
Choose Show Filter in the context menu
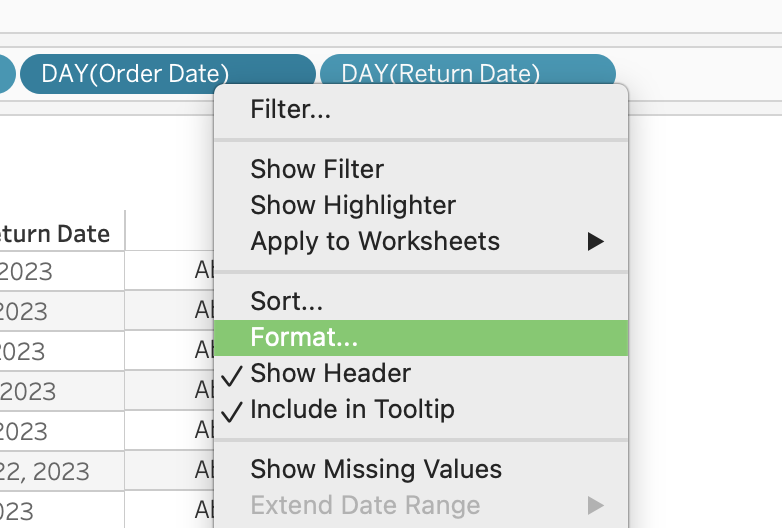coord(317,169)
